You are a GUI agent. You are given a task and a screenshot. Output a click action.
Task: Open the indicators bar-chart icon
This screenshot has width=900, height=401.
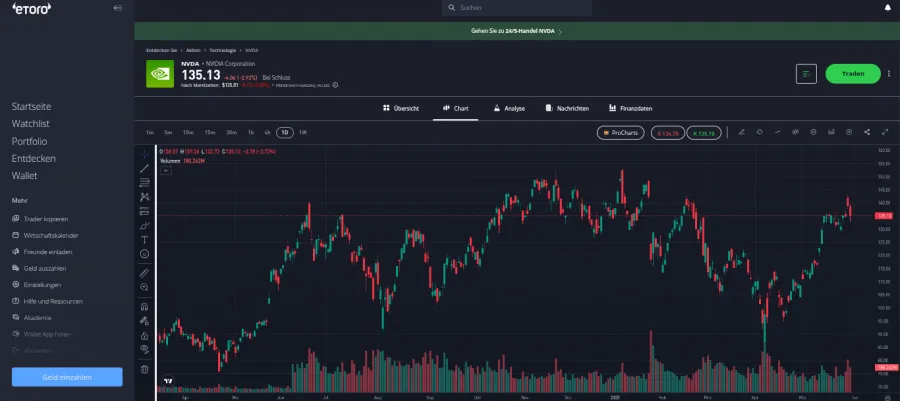(x=831, y=133)
